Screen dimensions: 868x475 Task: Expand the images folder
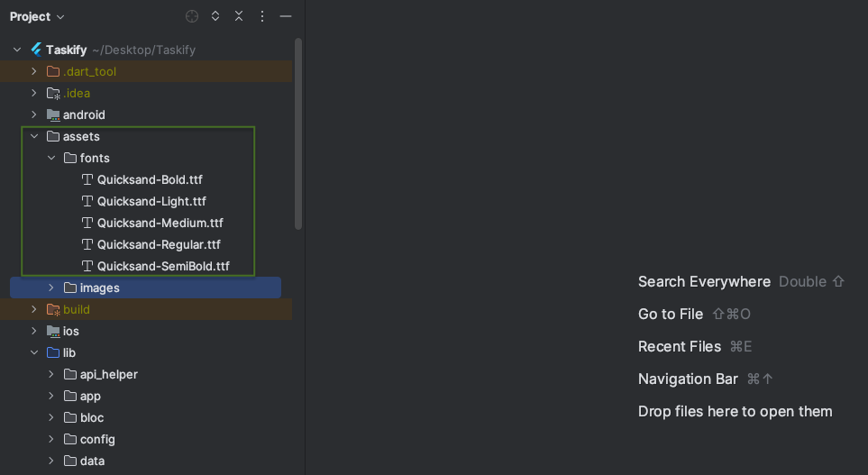51,288
